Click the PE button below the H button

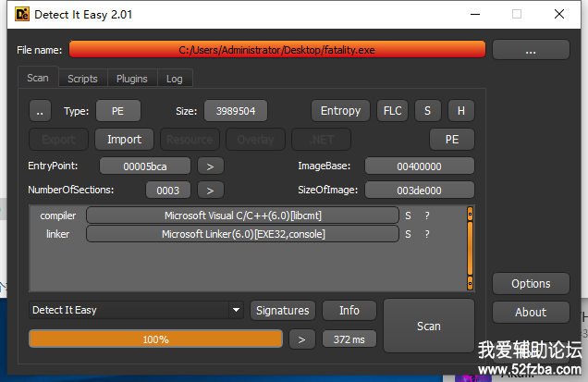tap(452, 140)
